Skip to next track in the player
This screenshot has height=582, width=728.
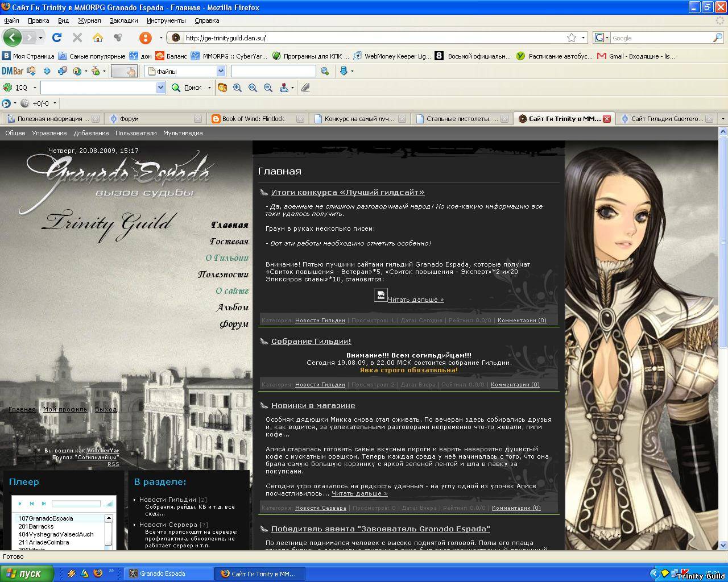coord(43,504)
